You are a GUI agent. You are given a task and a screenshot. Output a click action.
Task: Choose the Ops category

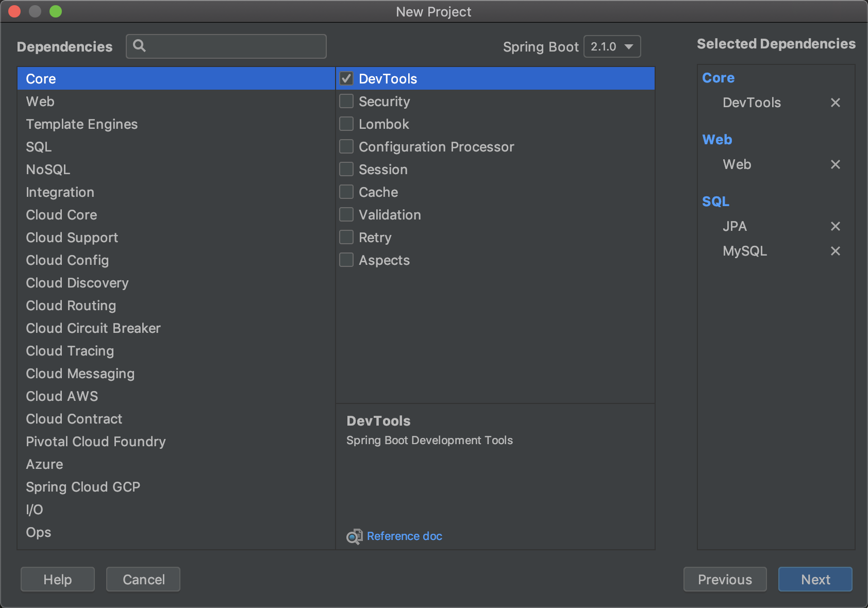176,532
